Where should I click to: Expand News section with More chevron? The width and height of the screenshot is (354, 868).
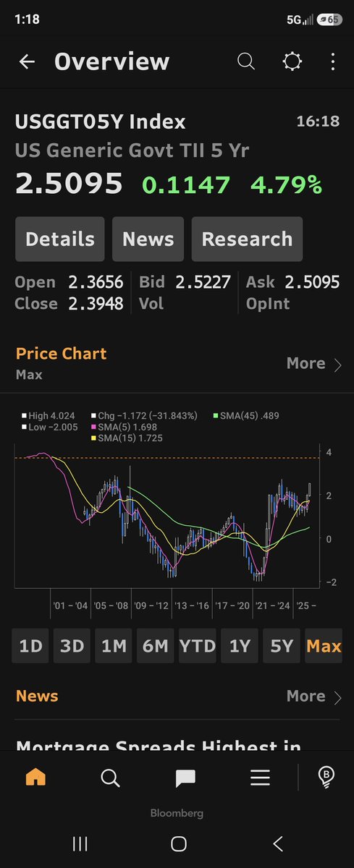tap(314, 696)
